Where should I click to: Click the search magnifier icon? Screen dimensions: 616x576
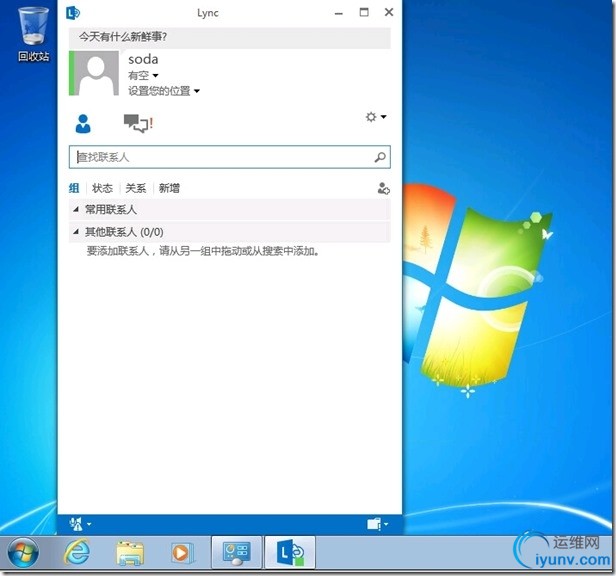pyautogui.click(x=380, y=157)
